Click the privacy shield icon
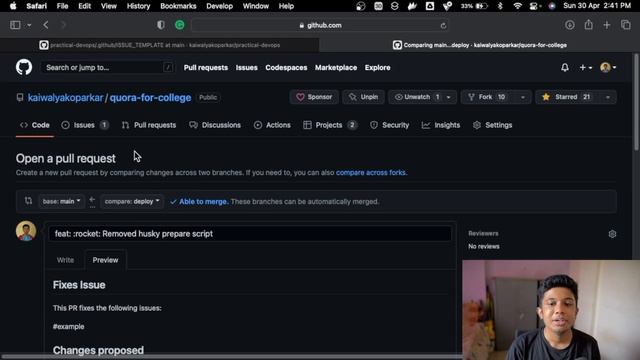The image size is (640, 360). tap(161, 25)
